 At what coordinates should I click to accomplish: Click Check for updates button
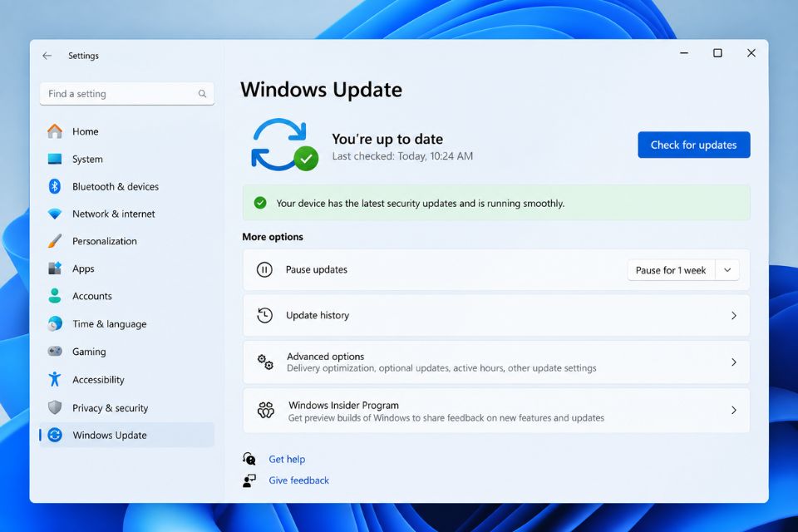[693, 145]
